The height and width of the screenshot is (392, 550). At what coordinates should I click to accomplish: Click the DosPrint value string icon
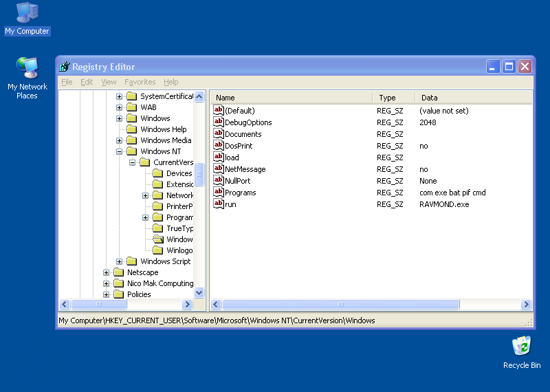coord(219,146)
